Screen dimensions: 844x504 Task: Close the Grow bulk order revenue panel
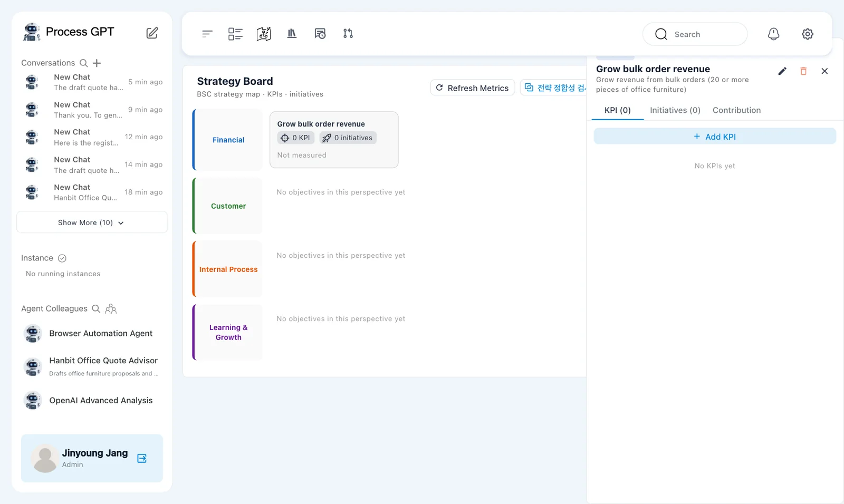coord(824,71)
